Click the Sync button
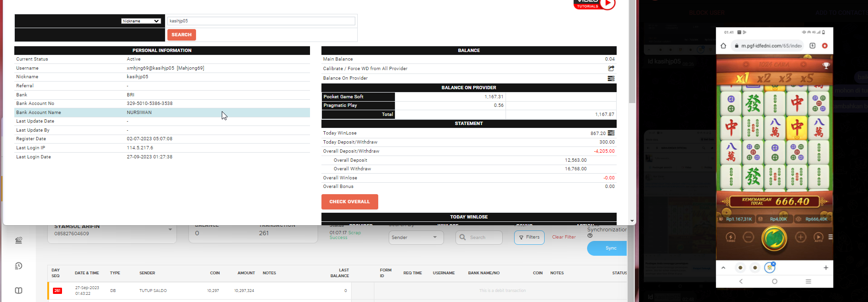This screenshot has width=868, height=302. click(607, 248)
